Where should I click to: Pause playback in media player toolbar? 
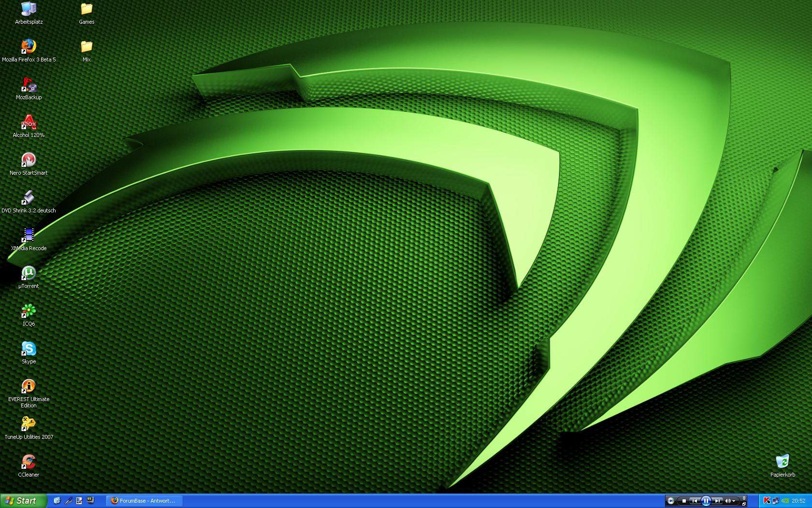pyautogui.click(x=706, y=501)
